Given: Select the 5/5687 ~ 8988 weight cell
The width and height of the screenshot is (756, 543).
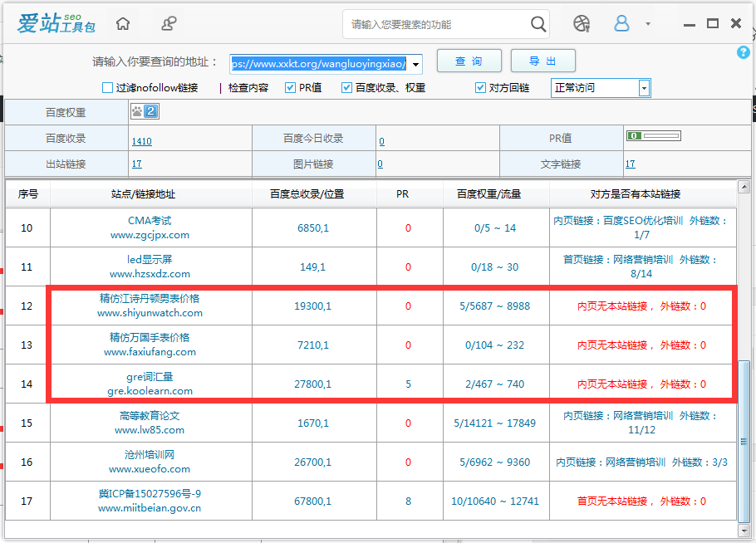Looking at the screenshot, I should click(495, 306).
